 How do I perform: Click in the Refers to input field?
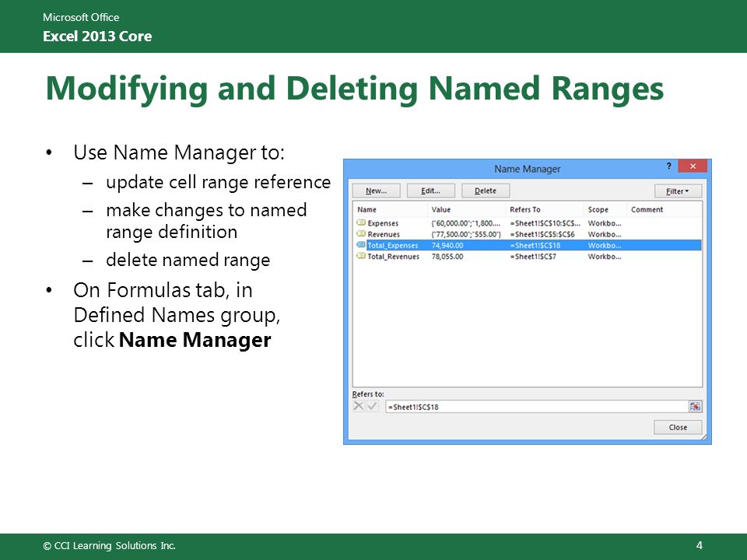[536, 407]
